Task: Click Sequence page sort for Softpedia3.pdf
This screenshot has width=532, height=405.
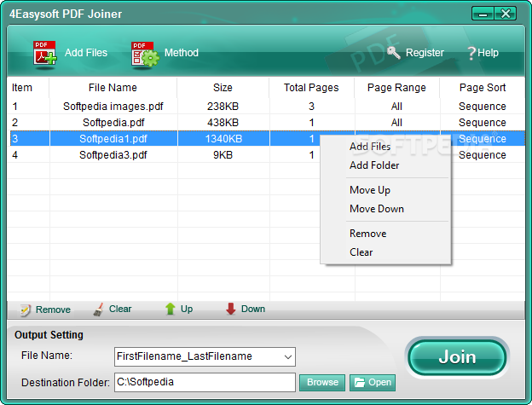Action: point(483,155)
